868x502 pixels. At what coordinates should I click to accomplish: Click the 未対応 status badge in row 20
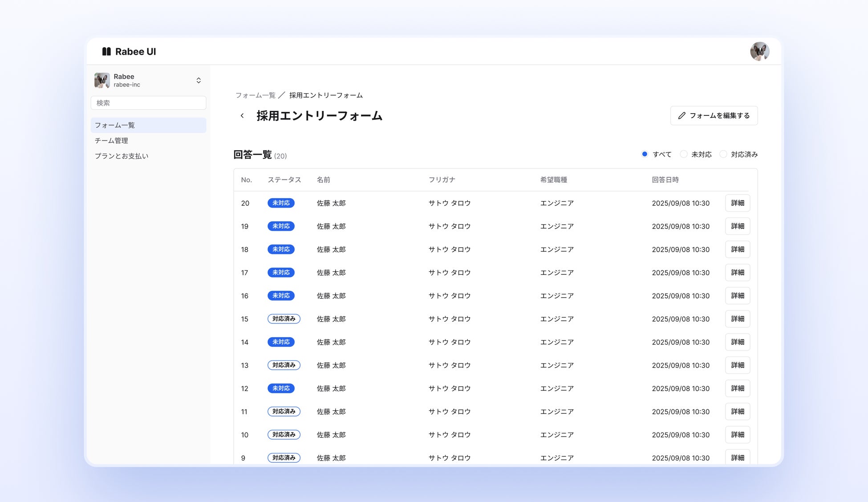281,203
